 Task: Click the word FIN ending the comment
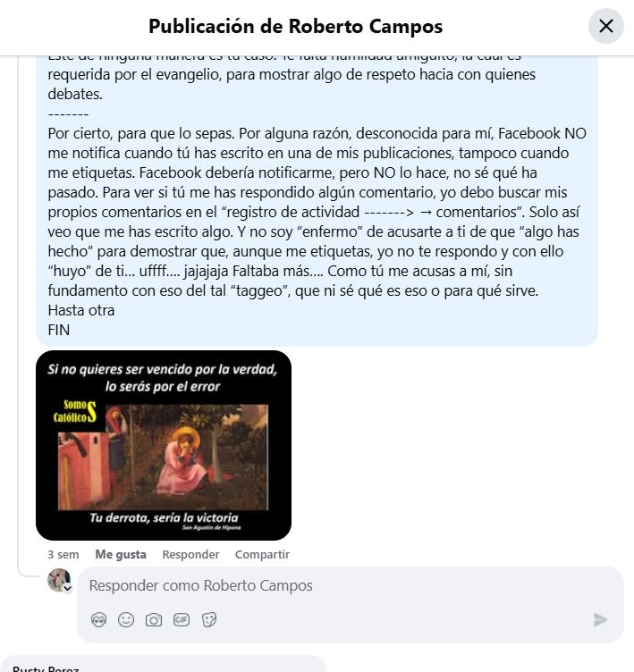tap(59, 330)
